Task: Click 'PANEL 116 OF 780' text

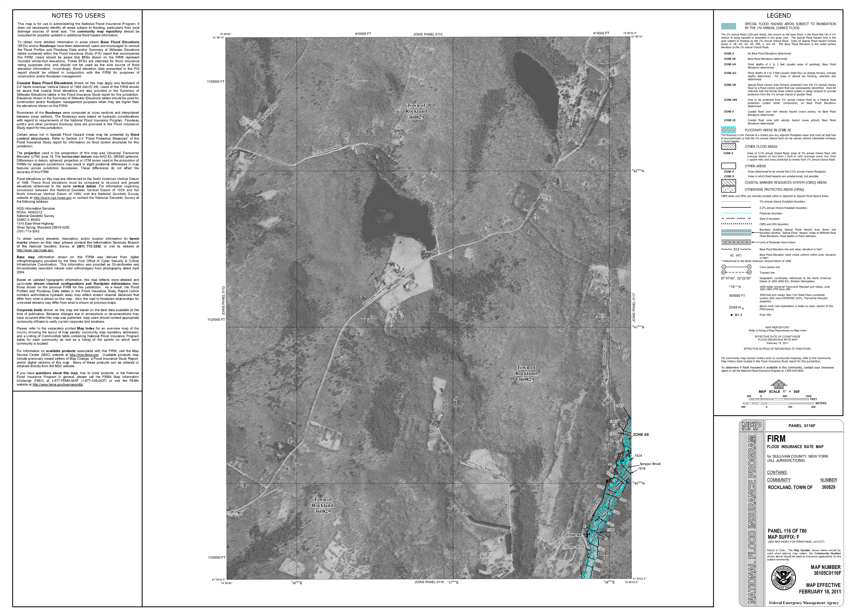Action: (787, 531)
